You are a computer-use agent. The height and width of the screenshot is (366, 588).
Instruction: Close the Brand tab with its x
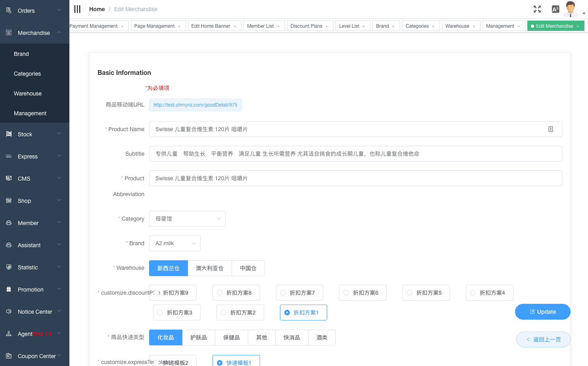click(393, 27)
